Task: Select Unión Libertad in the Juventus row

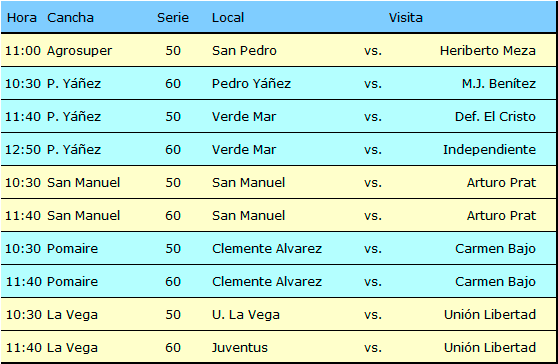Action: [x=490, y=348]
